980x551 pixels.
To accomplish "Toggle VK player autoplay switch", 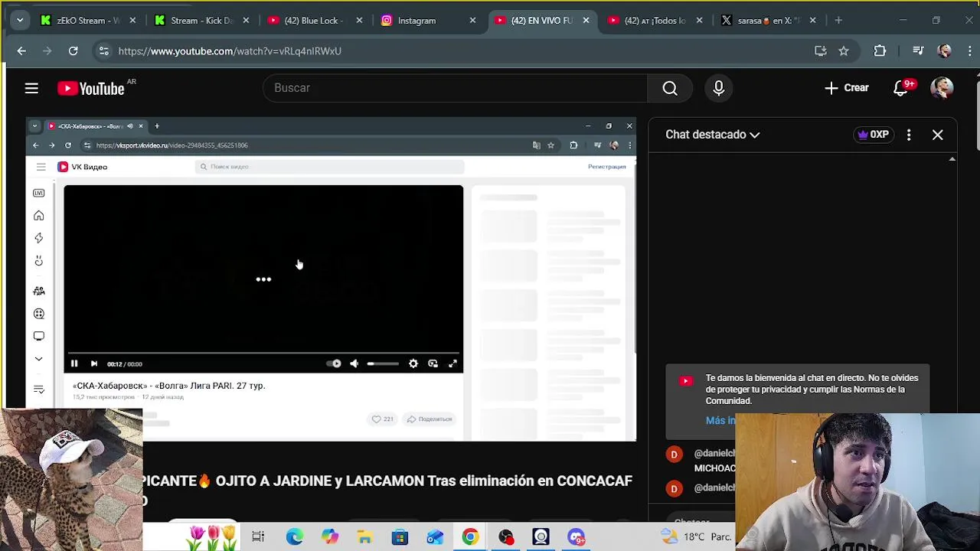I will point(334,364).
